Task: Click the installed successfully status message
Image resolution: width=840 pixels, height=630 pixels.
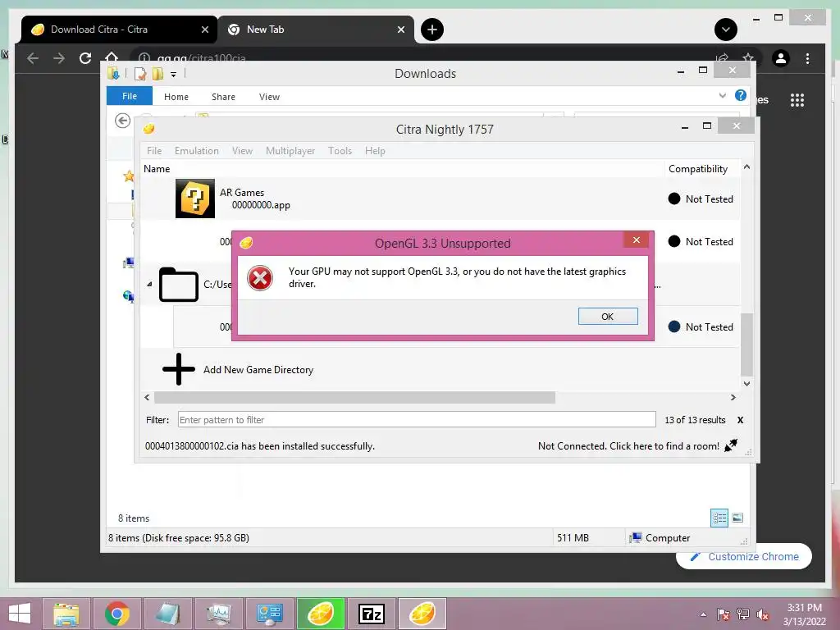Action: click(x=260, y=445)
